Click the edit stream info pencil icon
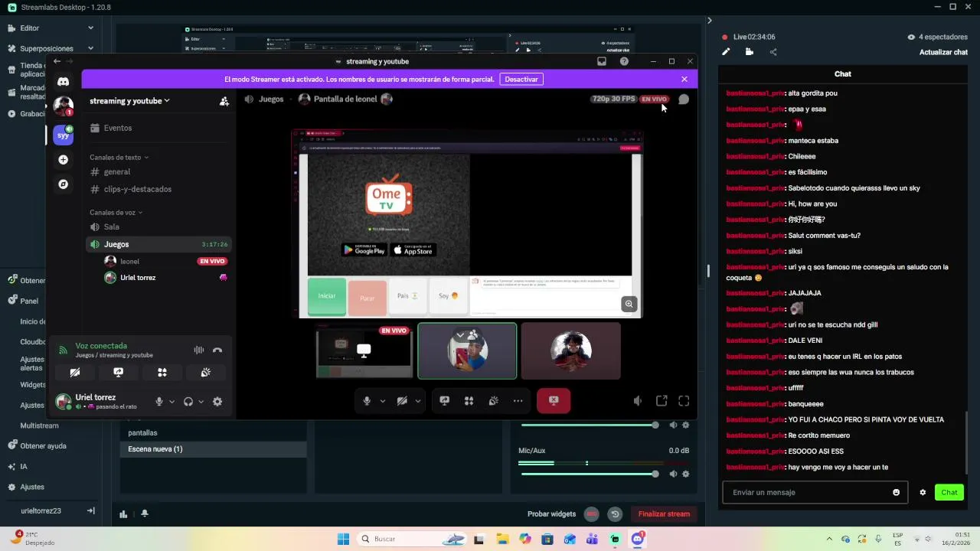 pyautogui.click(x=726, y=52)
